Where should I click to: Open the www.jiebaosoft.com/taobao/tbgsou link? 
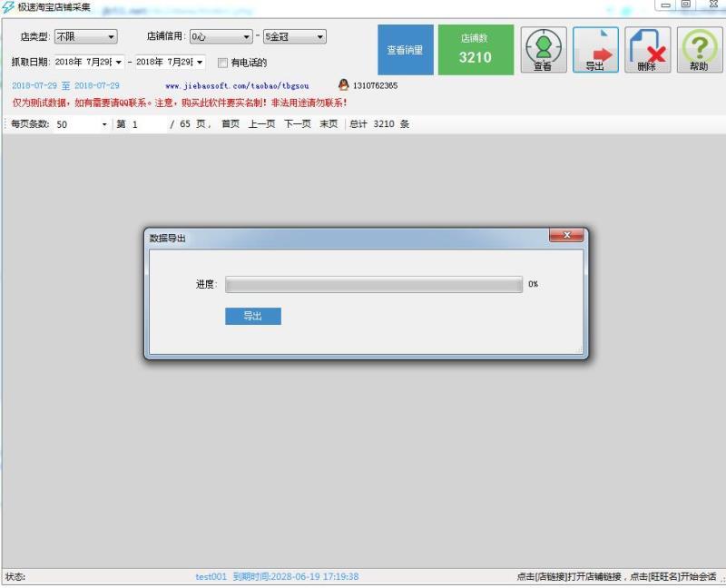tap(237, 86)
